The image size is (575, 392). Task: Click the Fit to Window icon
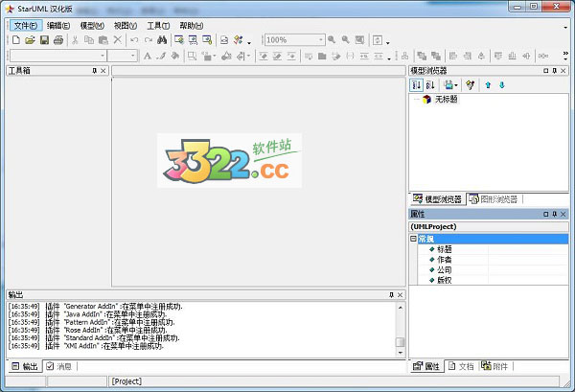click(x=359, y=40)
